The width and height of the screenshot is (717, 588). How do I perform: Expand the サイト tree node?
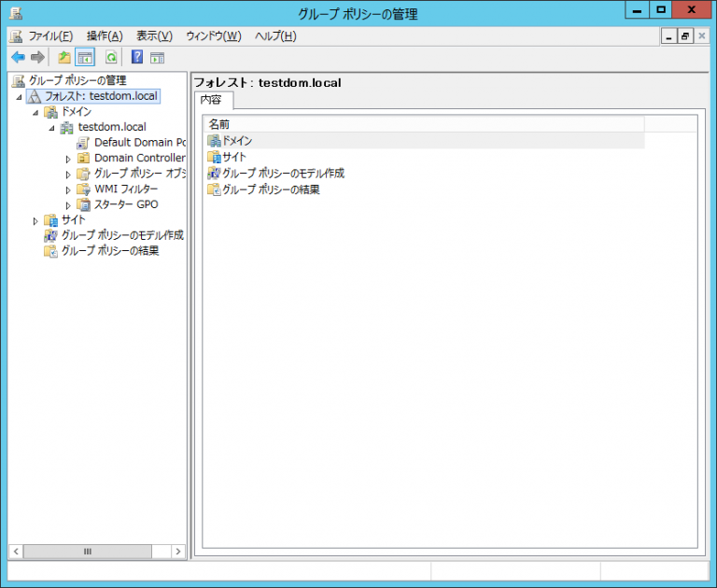click(35, 221)
